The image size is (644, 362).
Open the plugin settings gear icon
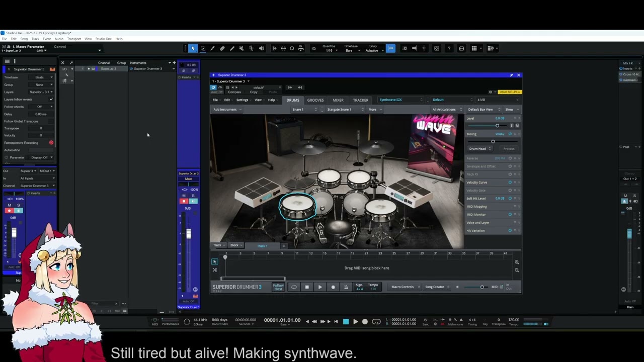pos(491,92)
